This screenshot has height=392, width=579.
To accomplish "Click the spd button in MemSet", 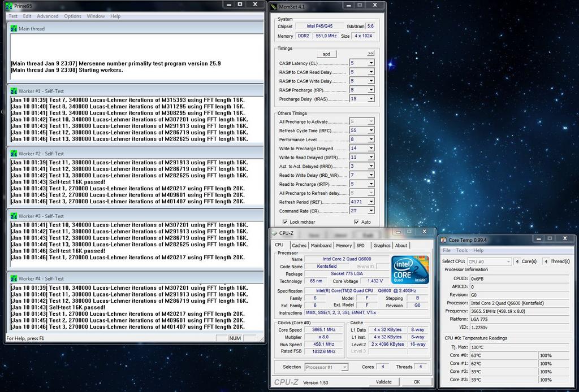I will click(326, 54).
